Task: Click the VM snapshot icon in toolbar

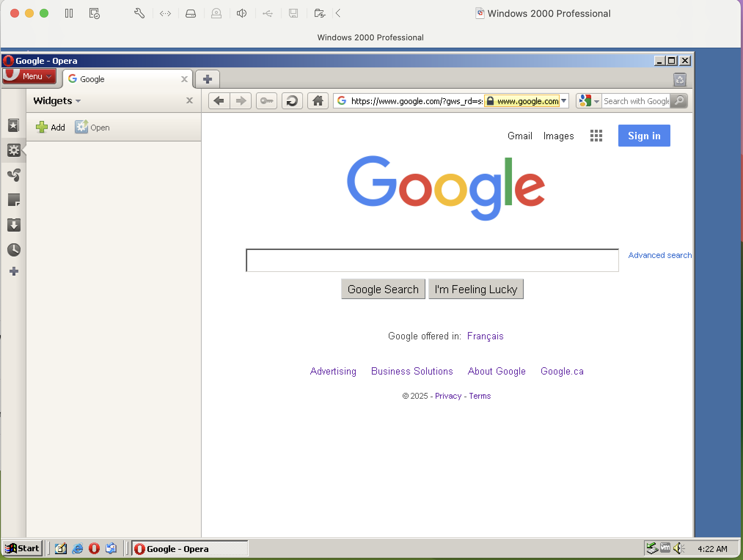Action: pos(94,14)
